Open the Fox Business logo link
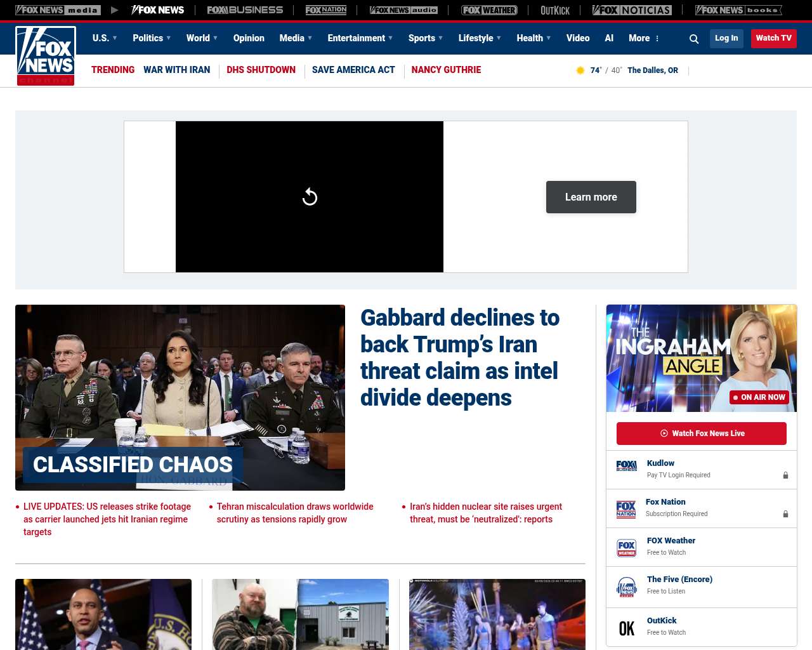This screenshot has width=812, height=650. [245, 10]
